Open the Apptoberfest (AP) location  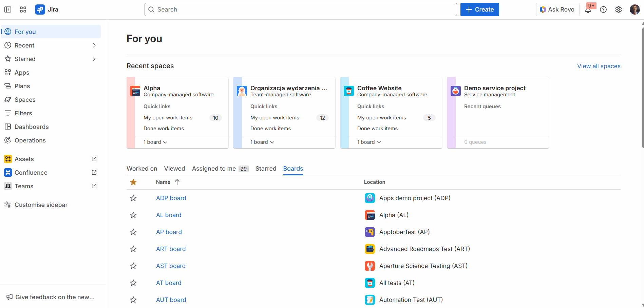[404, 232]
